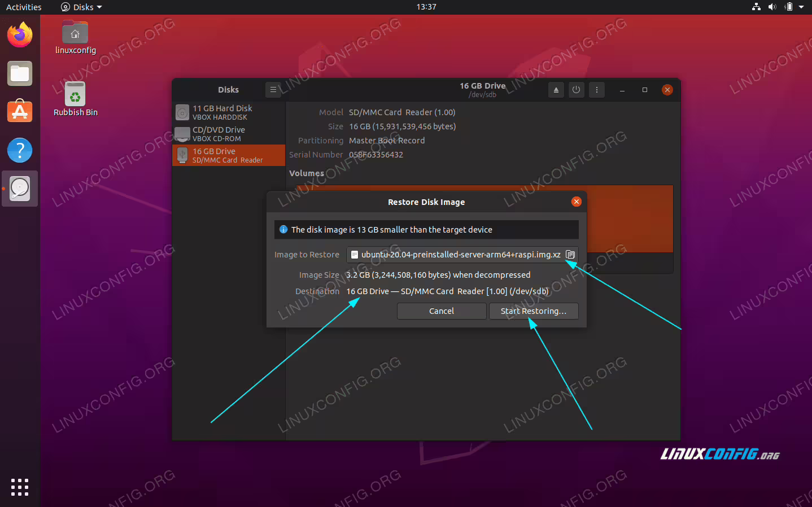The width and height of the screenshot is (812, 507).
Task: Open the clock showing 13:37
Action: (426, 7)
